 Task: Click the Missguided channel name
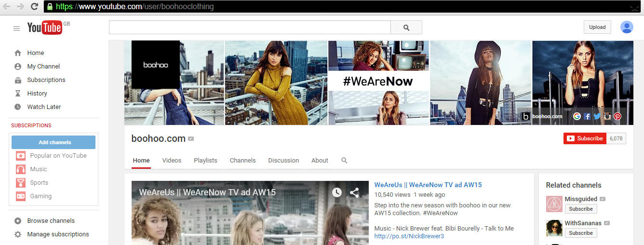click(x=581, y=199)
